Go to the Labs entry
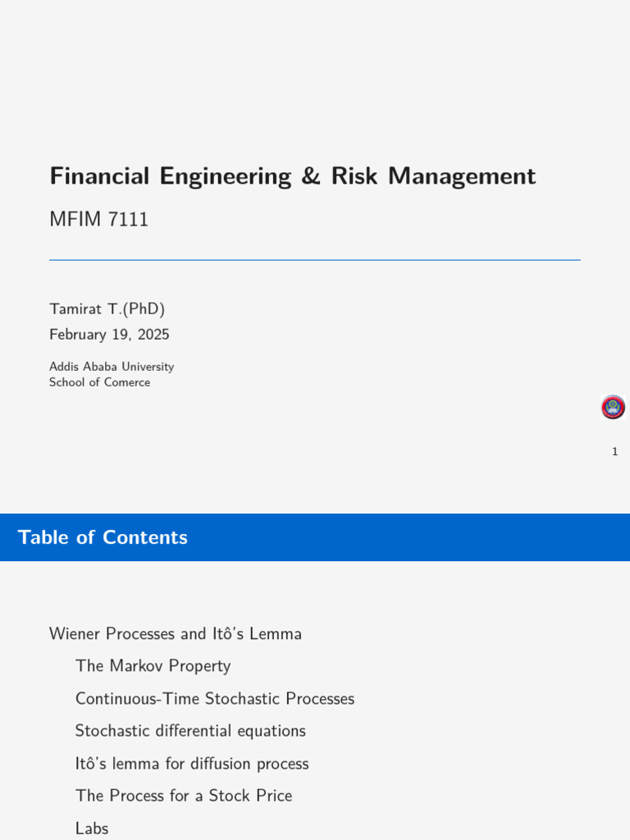The image size is (630, 840). pos(92,829)
